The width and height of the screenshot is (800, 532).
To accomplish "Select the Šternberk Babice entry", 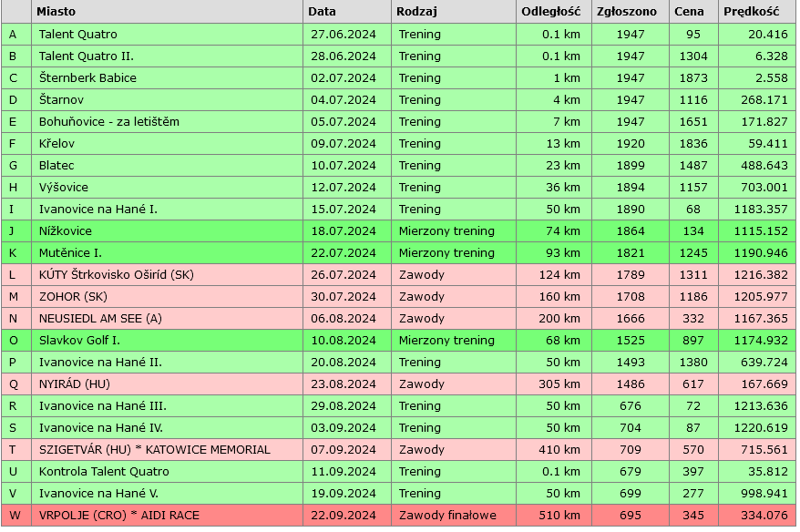I will (x=87, y=77).
